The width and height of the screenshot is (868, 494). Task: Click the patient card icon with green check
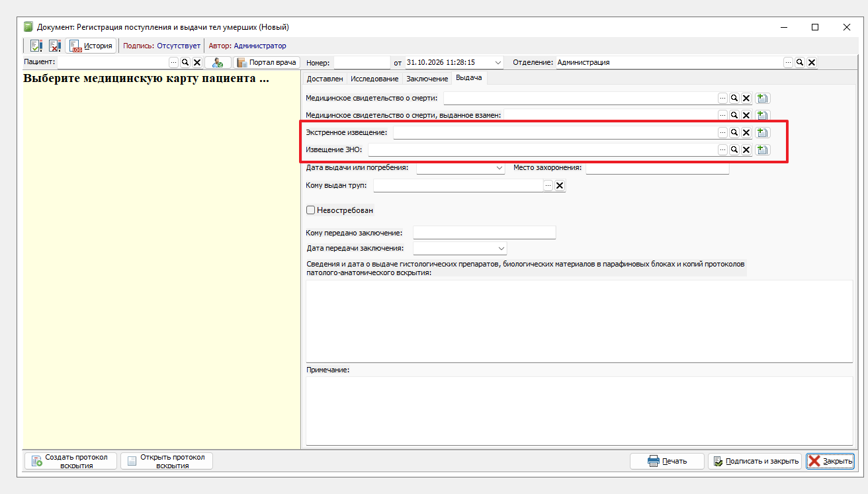pyautogui.click(x=218, y=62)
